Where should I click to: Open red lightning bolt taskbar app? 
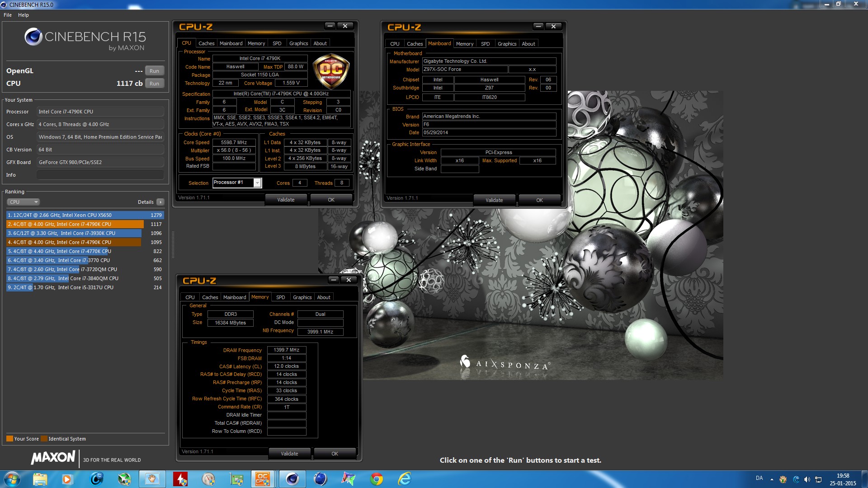[180, 479]
